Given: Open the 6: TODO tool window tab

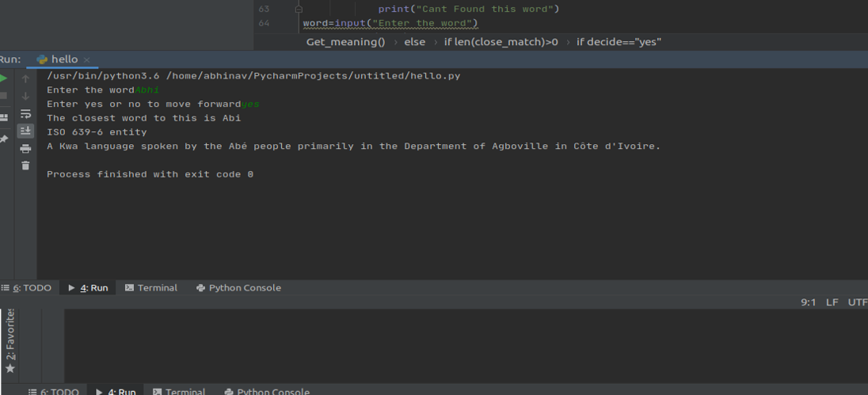Looking at the screenshot, I should click(x=26, y=287).
